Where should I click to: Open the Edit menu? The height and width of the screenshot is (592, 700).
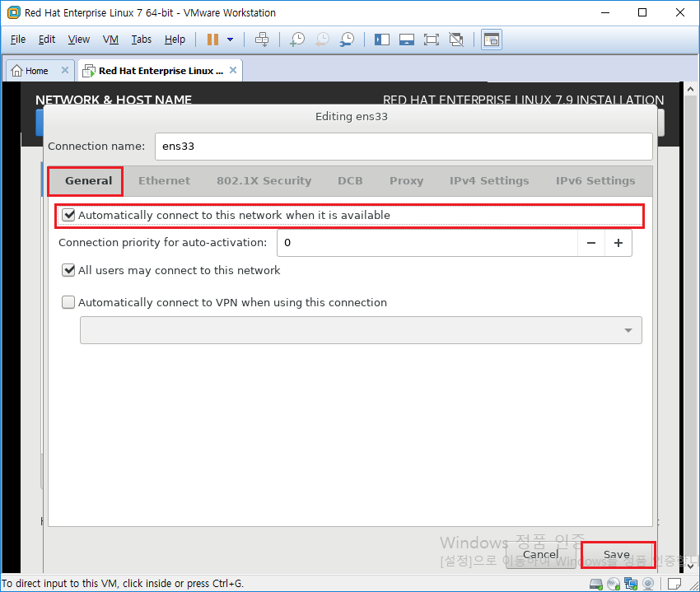click(47, 40)
